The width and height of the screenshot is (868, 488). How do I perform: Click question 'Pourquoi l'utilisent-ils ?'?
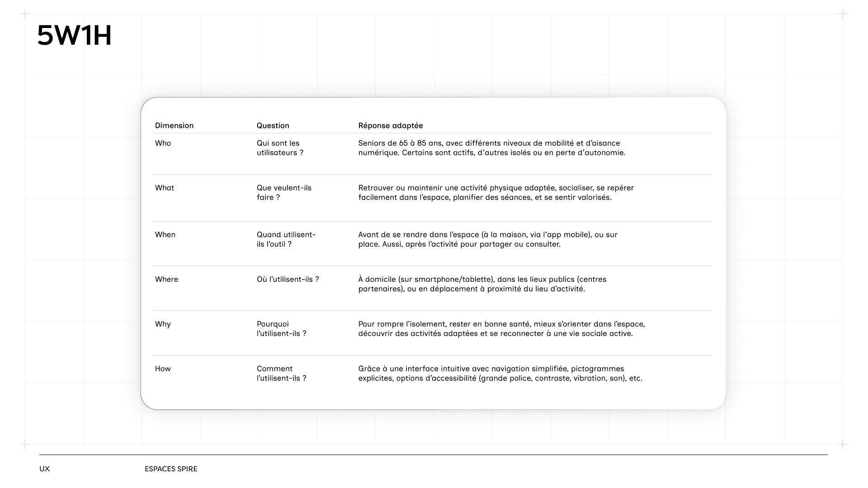point(281,328)
